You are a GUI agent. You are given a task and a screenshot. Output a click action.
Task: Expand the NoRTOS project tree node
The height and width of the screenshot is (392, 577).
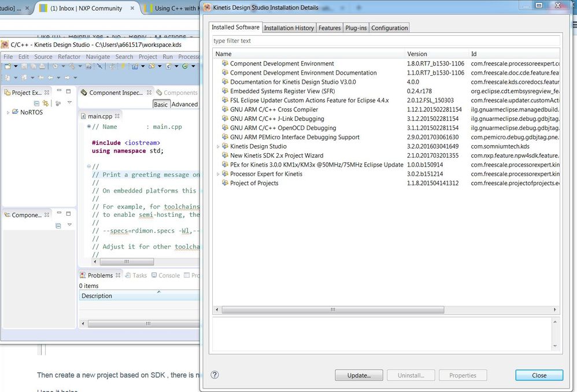(x=8, y=112)
